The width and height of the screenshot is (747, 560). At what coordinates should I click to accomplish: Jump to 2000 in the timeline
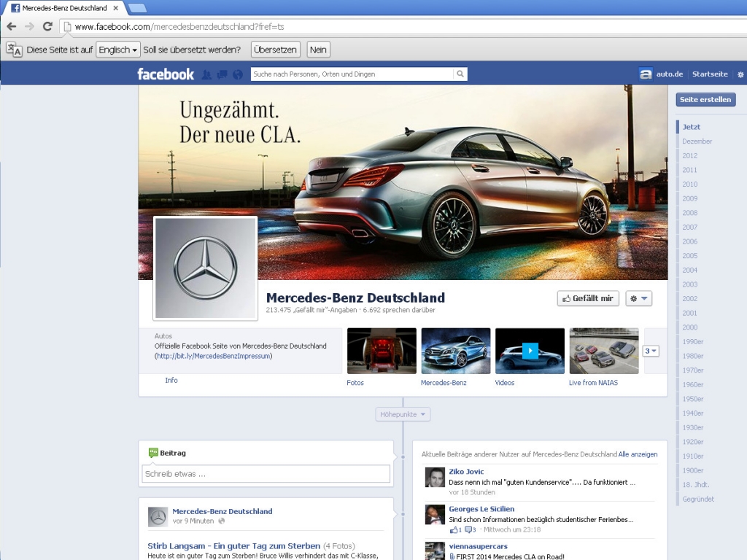click(689, 327)
